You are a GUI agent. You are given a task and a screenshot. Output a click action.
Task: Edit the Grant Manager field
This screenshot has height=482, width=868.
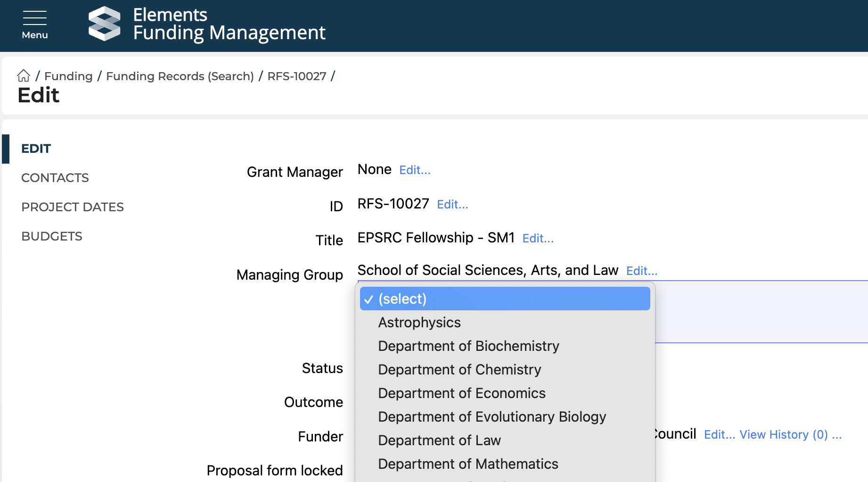coord(415,170)
